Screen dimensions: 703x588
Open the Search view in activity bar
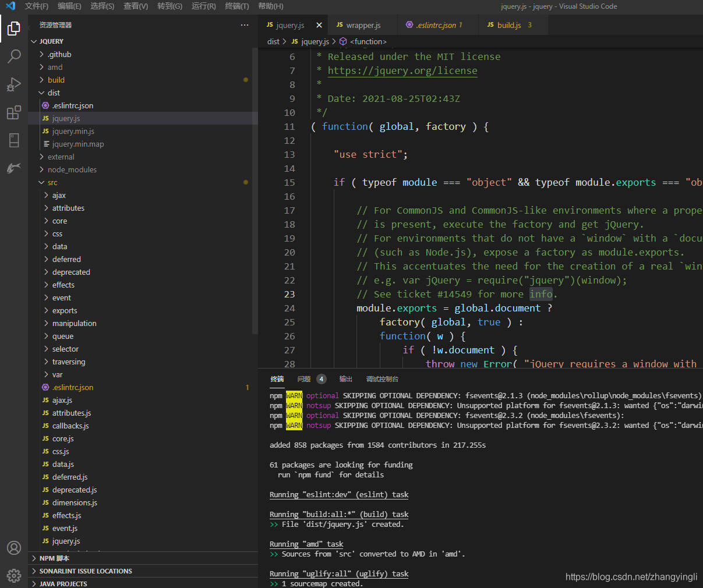(x=14, y=56)
